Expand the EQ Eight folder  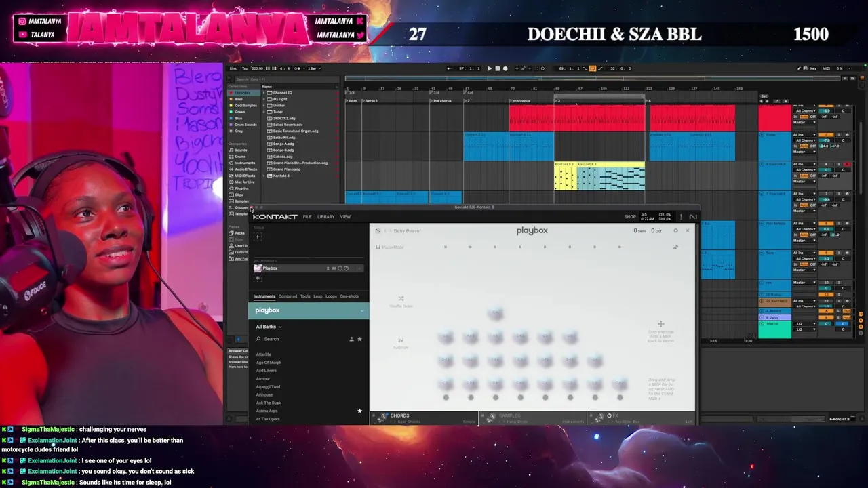[264, 99]
